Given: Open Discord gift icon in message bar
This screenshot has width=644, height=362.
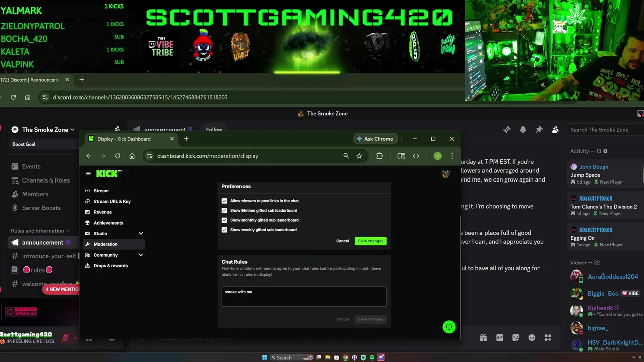Looking at the screenshot, I should pyautogui.click(x=484, y=338).
